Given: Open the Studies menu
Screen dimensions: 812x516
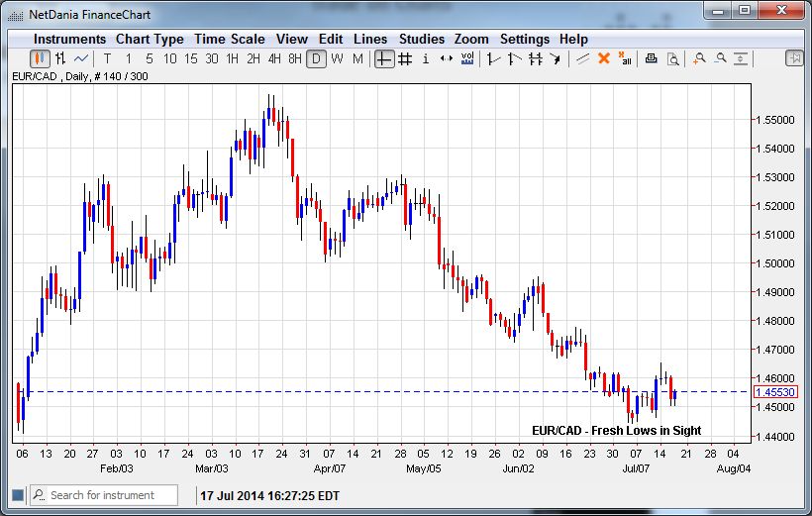Looking at the screenshot, I should click(422, 40).
